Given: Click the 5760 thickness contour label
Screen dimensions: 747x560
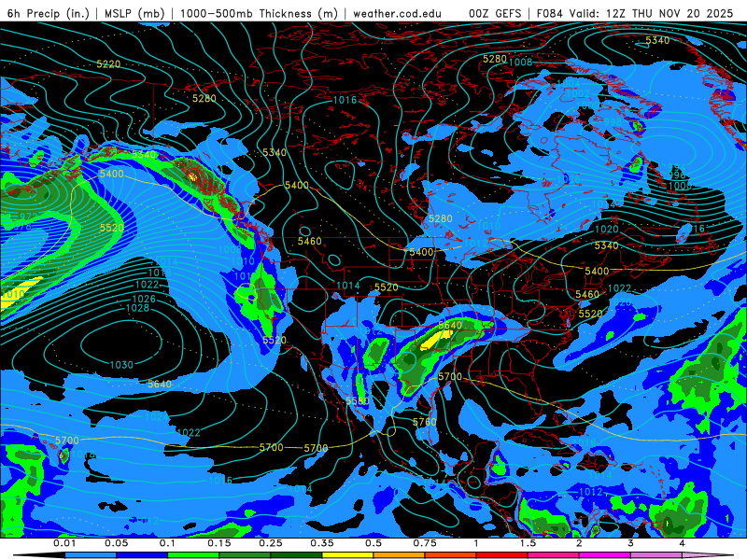Looking at the screenshot, I should point(425,422).
